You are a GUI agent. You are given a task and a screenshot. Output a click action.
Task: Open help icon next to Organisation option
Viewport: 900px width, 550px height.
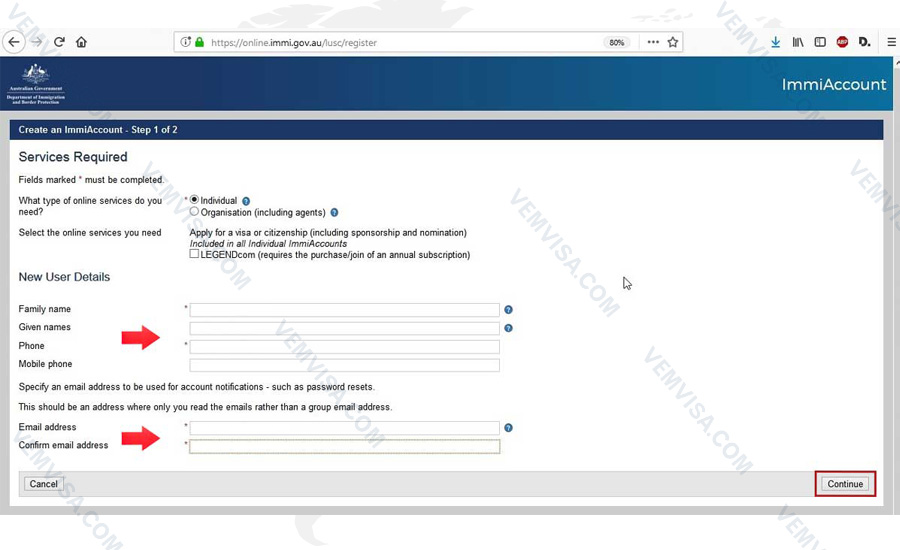[x=334, y=212]
